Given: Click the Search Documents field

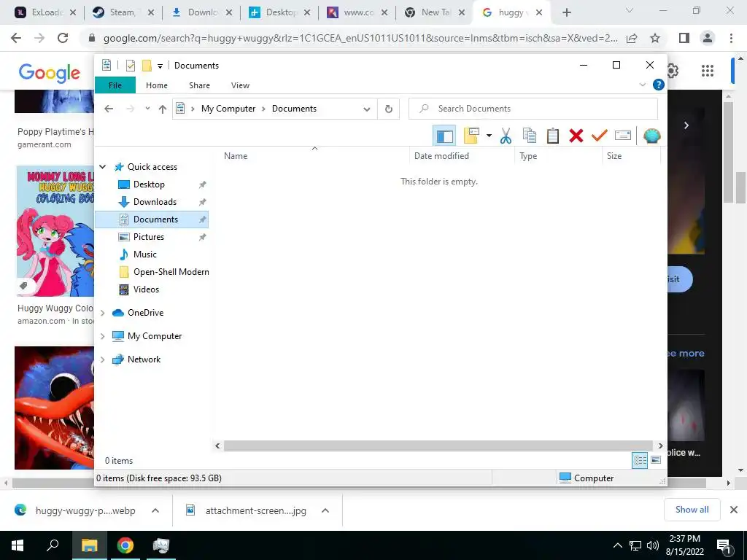Looking at the screenshot, I should pyautogui.click(x=533, y=109).
